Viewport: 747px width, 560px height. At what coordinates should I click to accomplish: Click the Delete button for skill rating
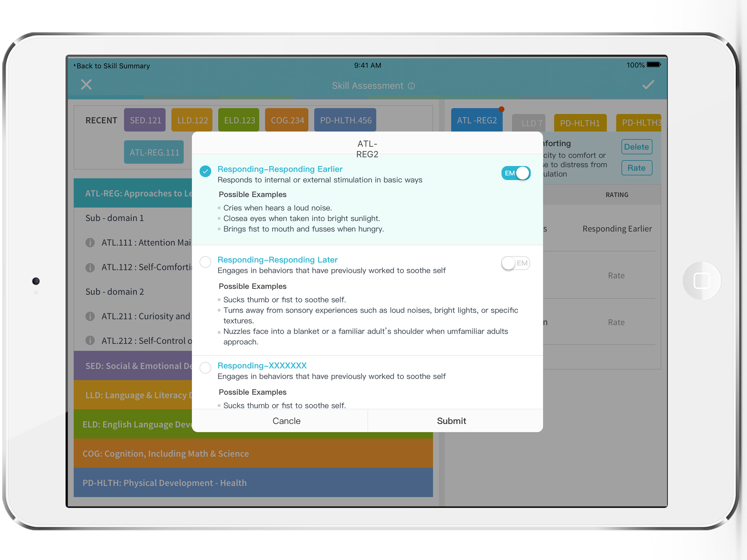pyautogui.click(x=638, y=146)
